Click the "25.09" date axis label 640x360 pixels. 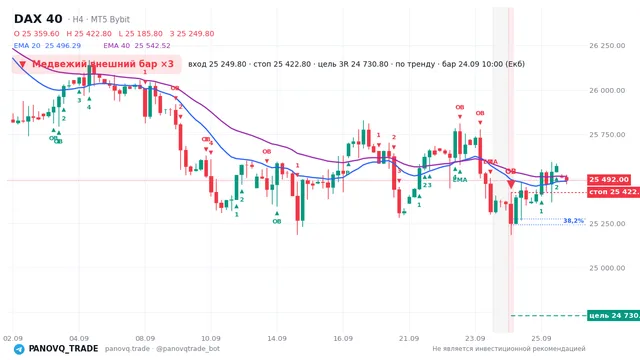pos(541,338)
